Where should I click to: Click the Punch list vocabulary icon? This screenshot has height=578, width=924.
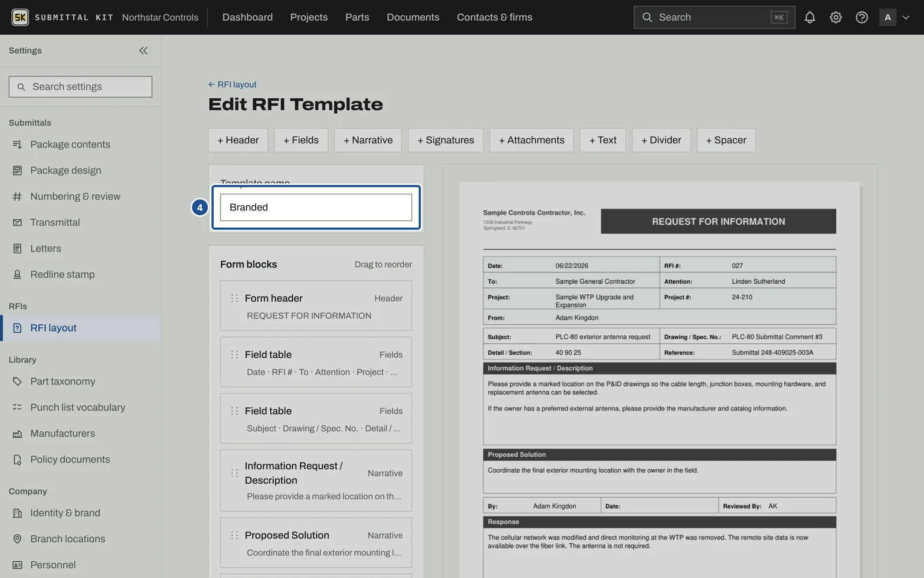pos(17,407)
